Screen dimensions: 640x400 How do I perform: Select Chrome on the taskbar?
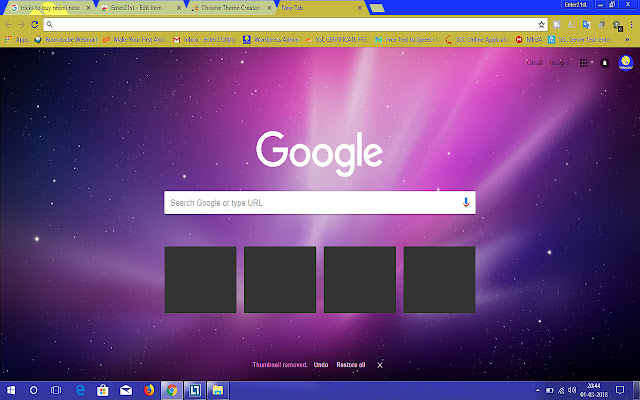172,391
